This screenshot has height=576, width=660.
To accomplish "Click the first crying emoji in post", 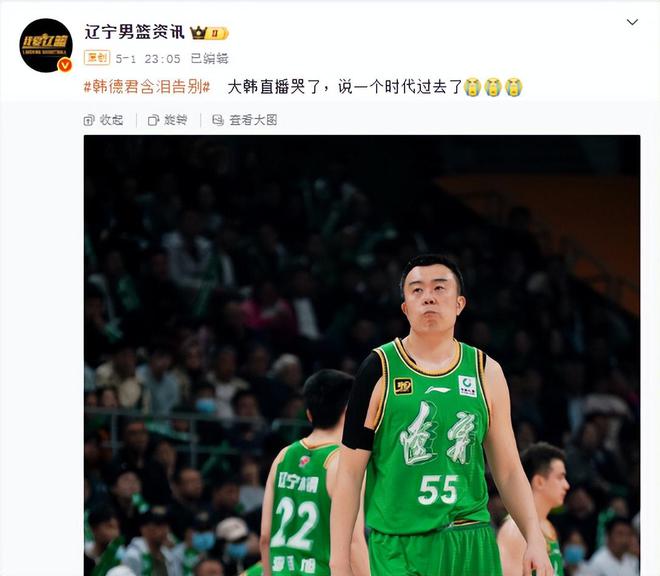I will (x=472, y=87).
